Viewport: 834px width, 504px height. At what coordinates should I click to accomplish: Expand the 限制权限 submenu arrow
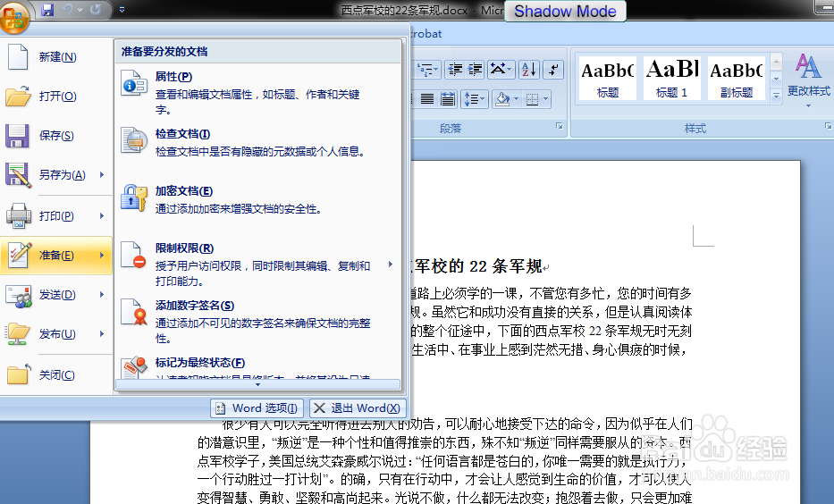tap(391, 265)
